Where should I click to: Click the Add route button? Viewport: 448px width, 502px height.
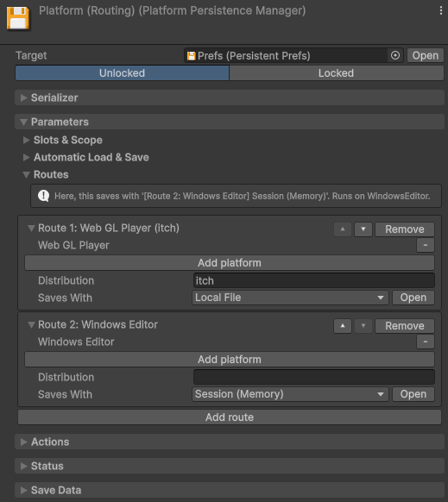tap(230, 417)
